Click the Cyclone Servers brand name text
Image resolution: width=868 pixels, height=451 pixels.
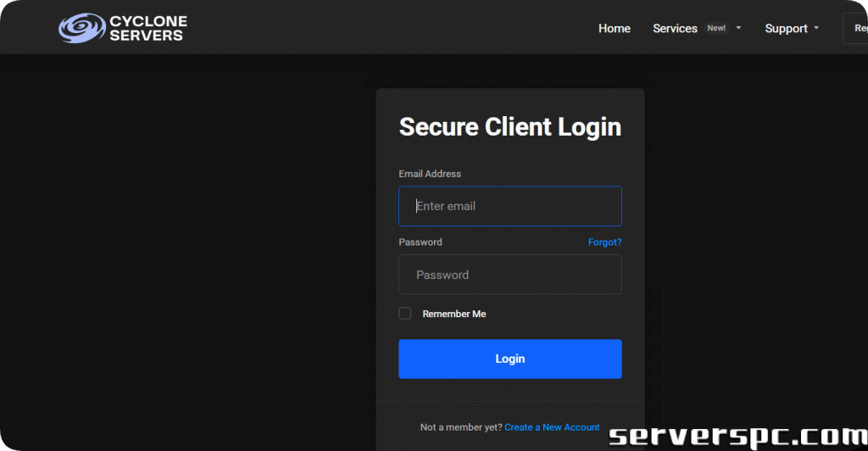[x=147, y=28]
